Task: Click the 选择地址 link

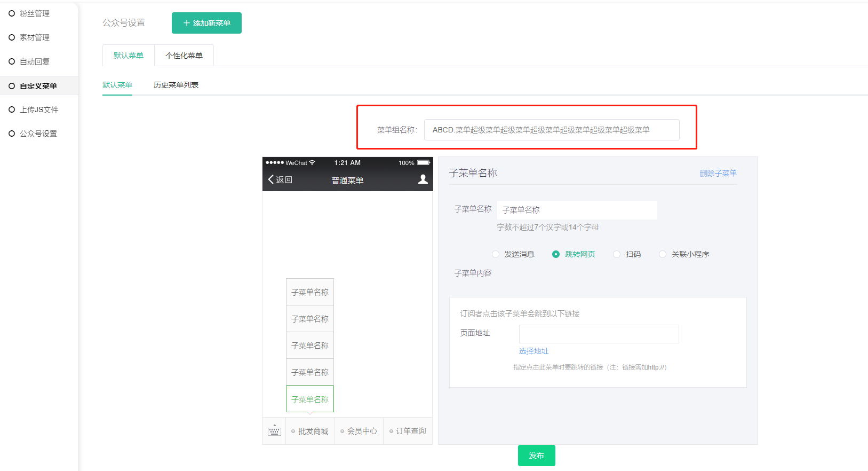Action: click(533, 351)
